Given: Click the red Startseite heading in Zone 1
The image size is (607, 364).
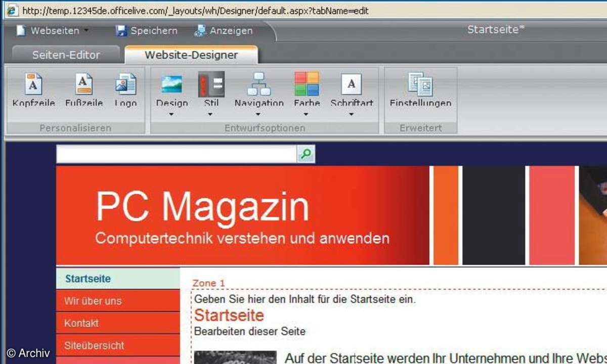Looking at the screenshot, I should point(229,315).
